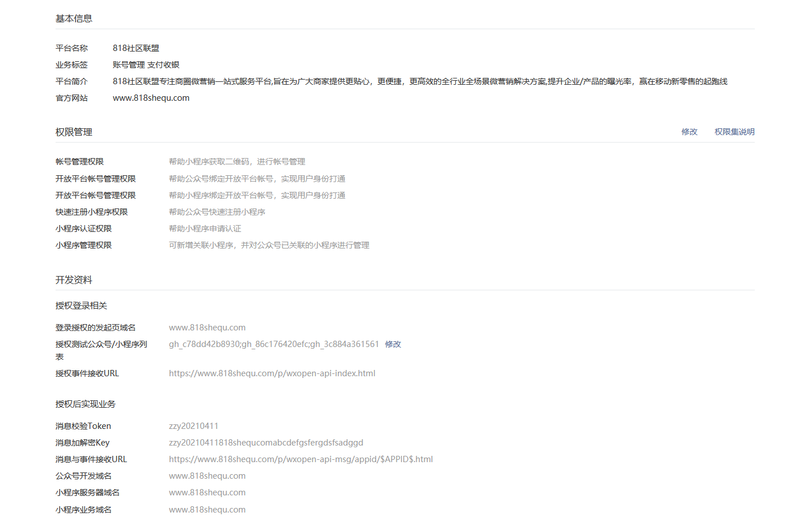Click the 消息与事件接收URL address with $APPID$
Image resolution: width=788 pixels, height=532 pixels.
click(301, 459)
